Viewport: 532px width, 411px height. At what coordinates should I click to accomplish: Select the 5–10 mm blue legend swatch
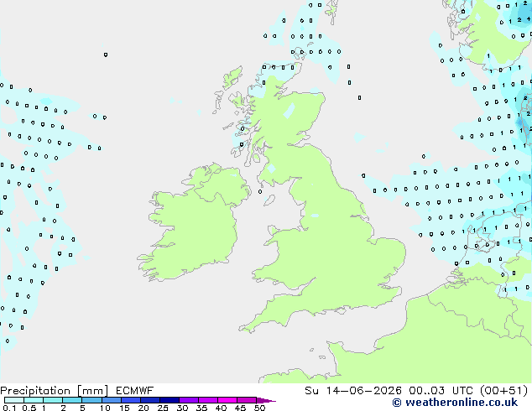click(x=92, y=400)
